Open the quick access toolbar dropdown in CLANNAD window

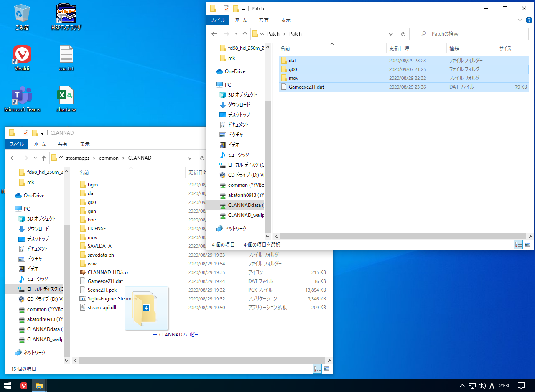click(x=42, y=133)
